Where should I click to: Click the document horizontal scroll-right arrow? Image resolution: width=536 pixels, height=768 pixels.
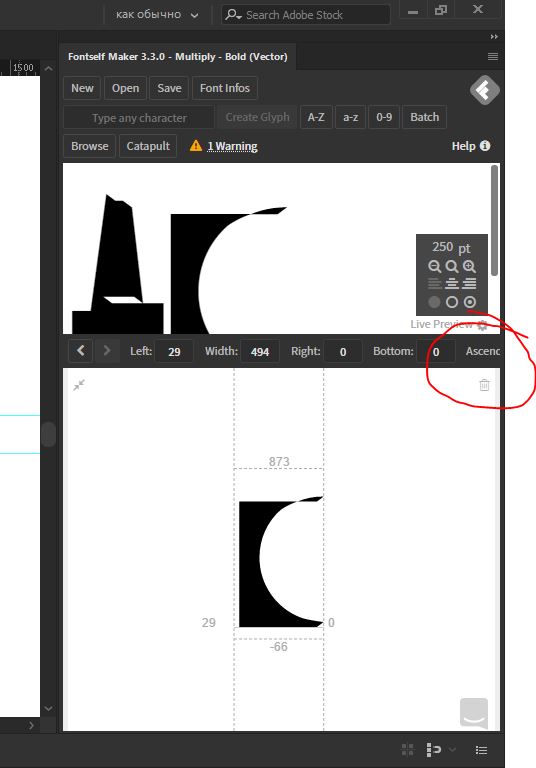[31, 725]
